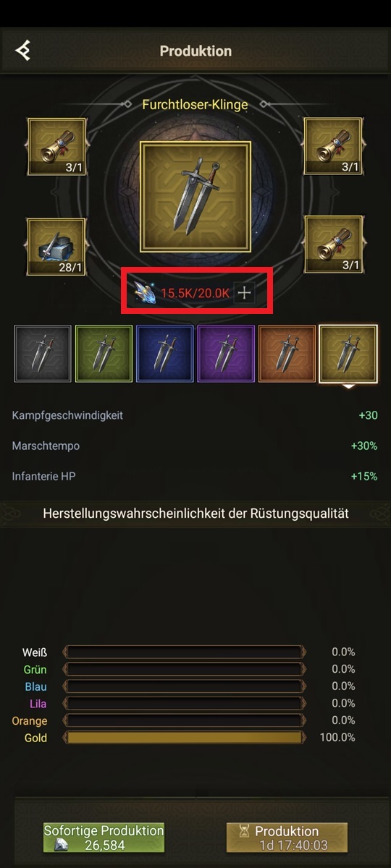Pick the orange quality sword tile

tap(287, 354)
